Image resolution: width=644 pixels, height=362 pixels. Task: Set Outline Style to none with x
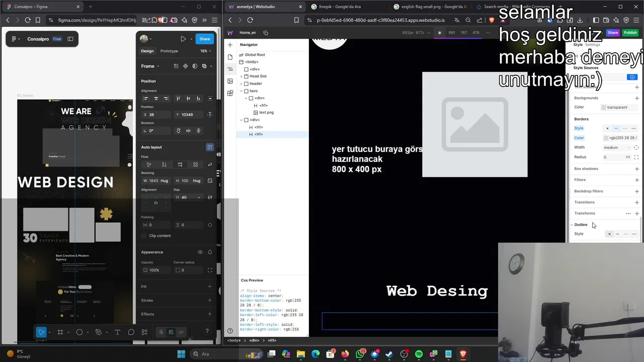[x=609, y=234]
